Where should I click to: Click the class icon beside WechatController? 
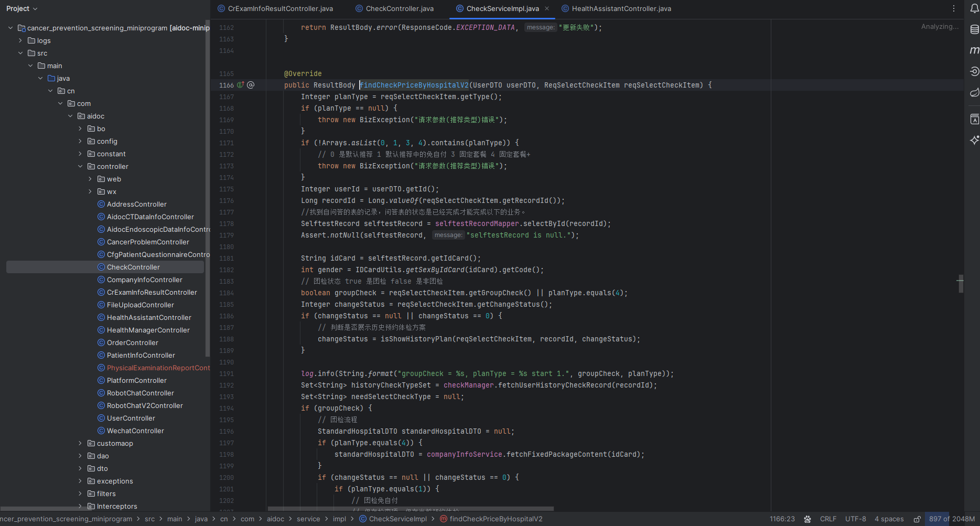point(101,431)
